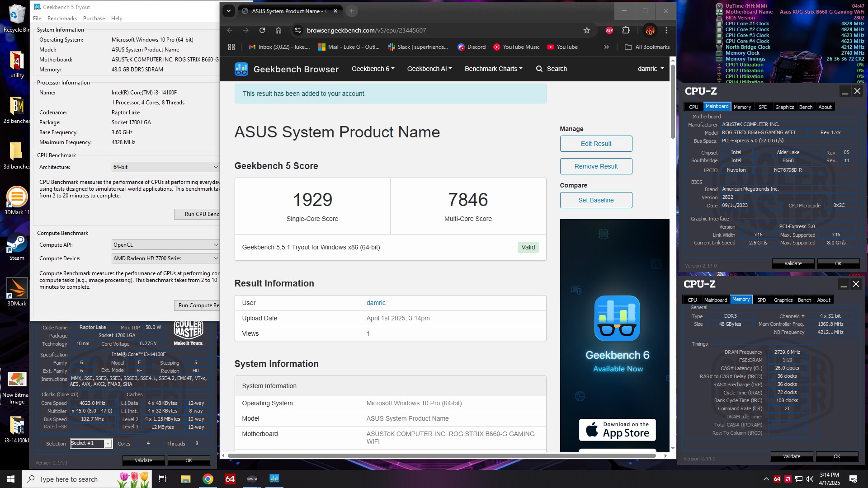The width and height of the screenshot is (868, 488).
Task: Open the apps grid in the bookmarks bar
Action: 231,47
